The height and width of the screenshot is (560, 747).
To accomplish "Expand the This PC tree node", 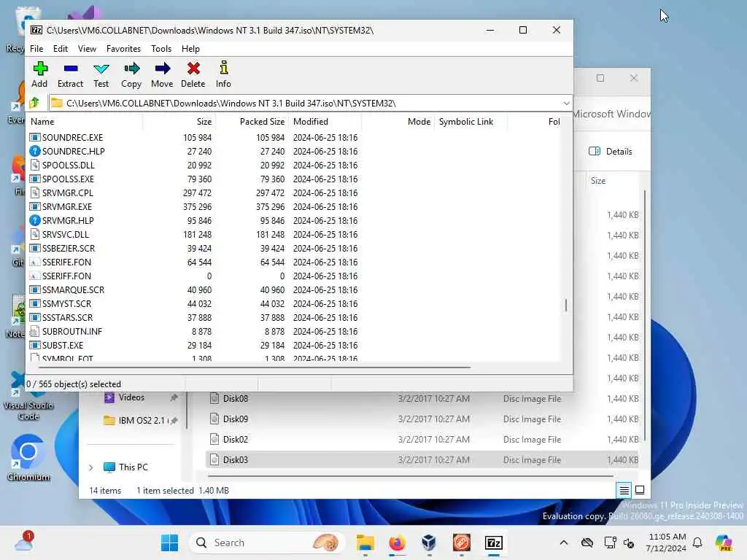I will (x=91, y=467).
